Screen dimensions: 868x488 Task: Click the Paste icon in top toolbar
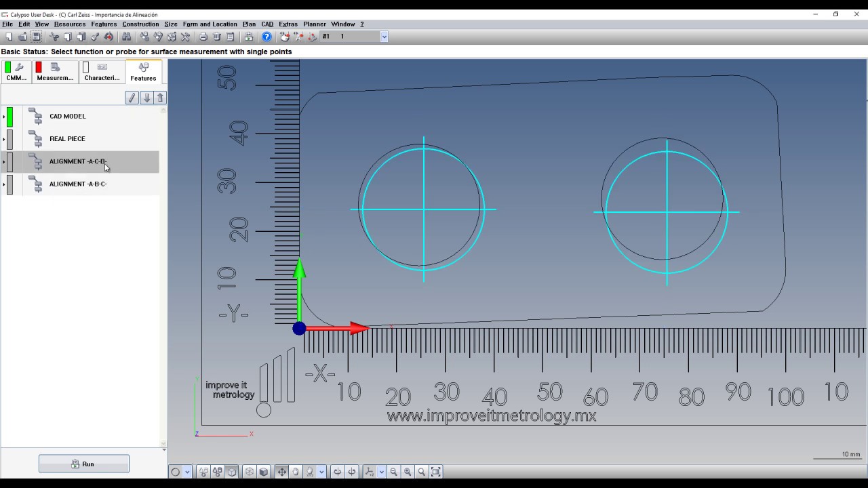pos(81,37)
